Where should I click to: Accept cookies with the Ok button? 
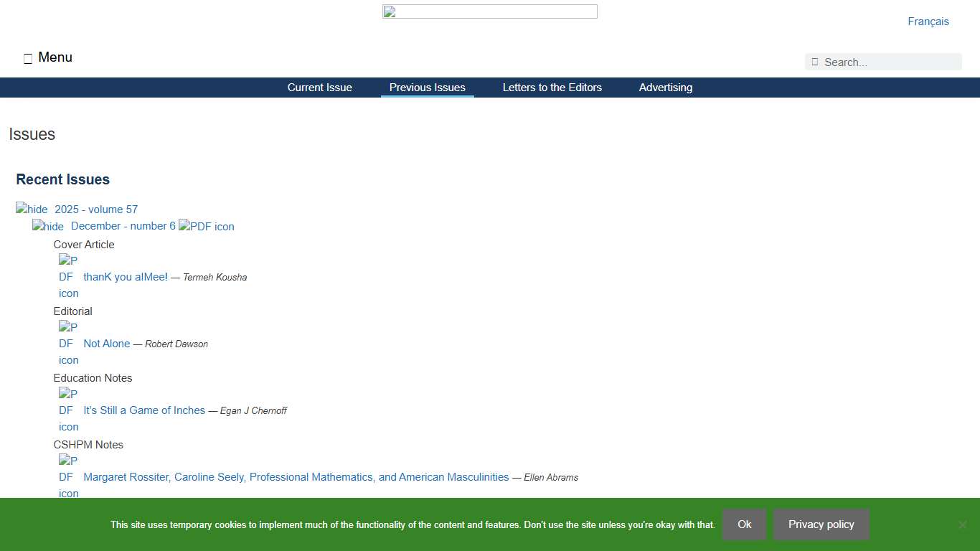pos(744,524)
